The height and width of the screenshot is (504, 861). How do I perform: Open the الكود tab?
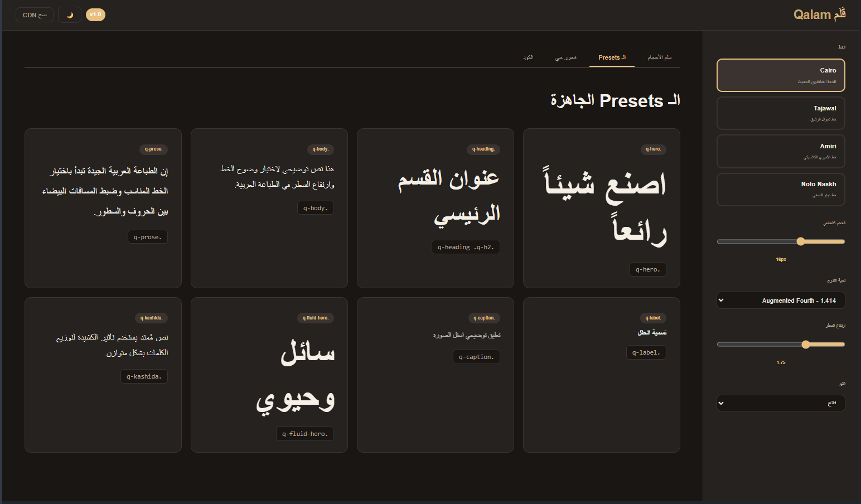(528, 57)
